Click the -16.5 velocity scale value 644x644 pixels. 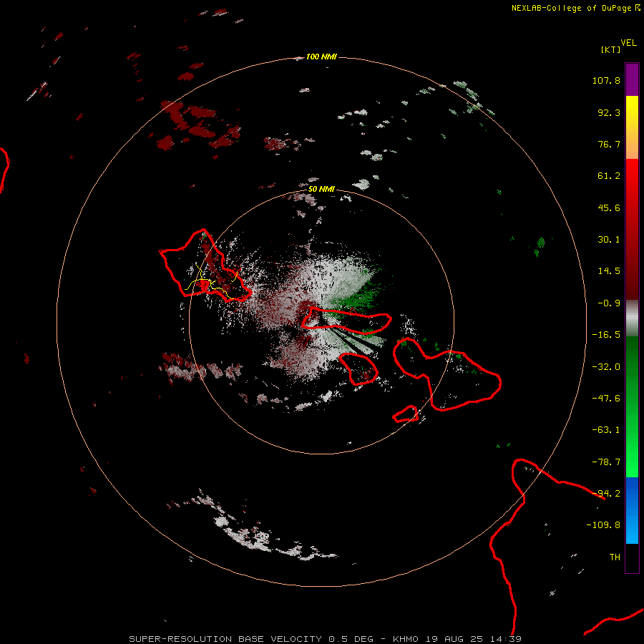tap(606, 335)
